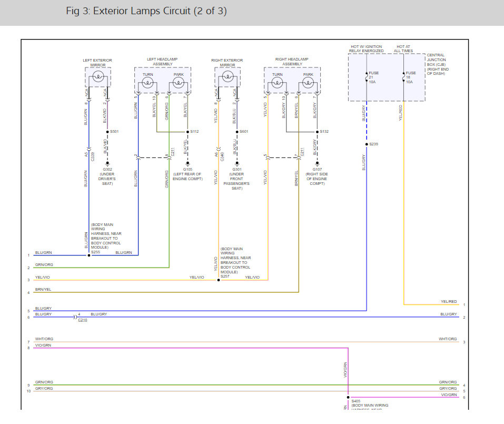This screenshot has height=424, width=504.
Task: Click the Left Headlamp PARK lamp symbol
Action: point(179,83)
